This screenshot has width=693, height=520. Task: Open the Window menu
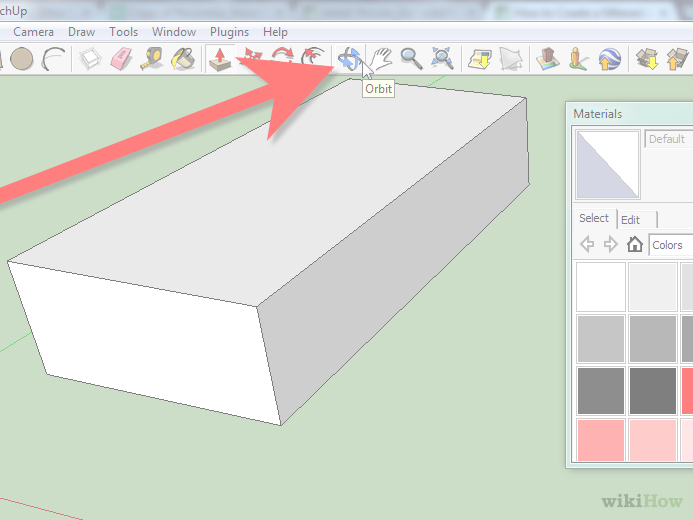tap(174, 32)
